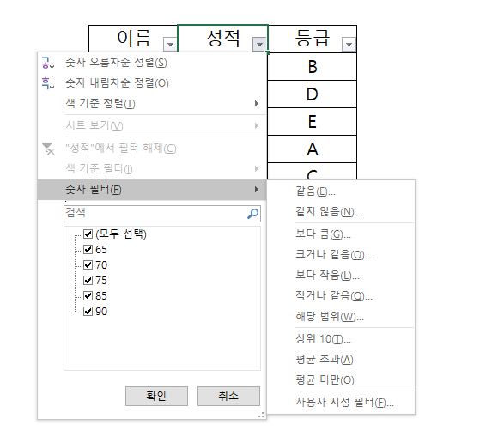504x437 pixels.
Task: Choose 평균 미만 filter option
Action: 341,379
